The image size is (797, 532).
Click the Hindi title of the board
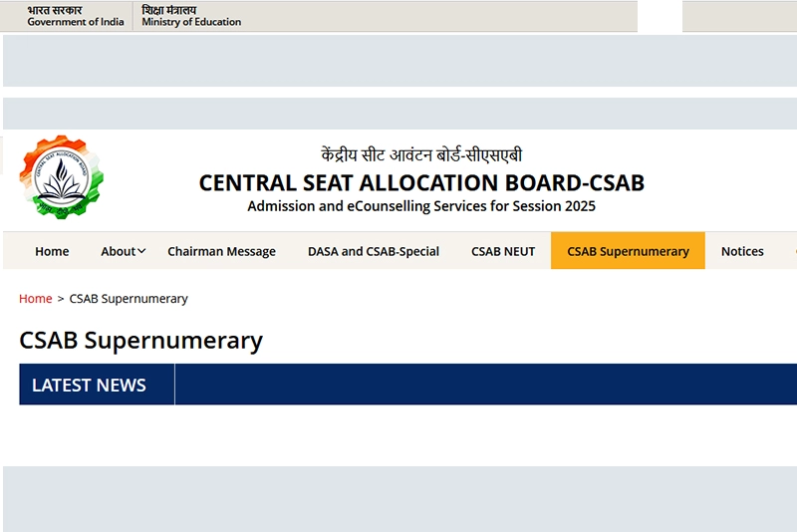(x=421, y=155)
